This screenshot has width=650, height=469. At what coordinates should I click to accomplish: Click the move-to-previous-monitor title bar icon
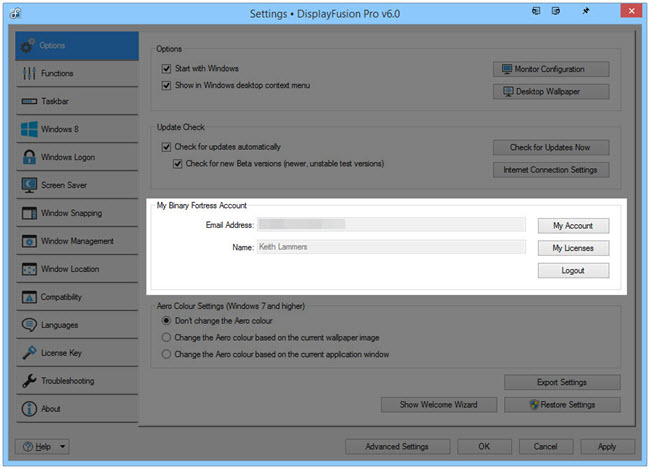536,11
